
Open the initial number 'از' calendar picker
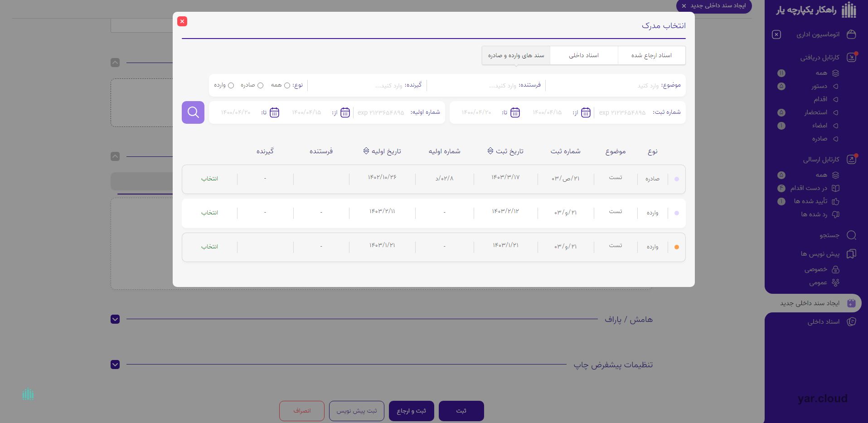pyautogui.click(x=345, y=112)
